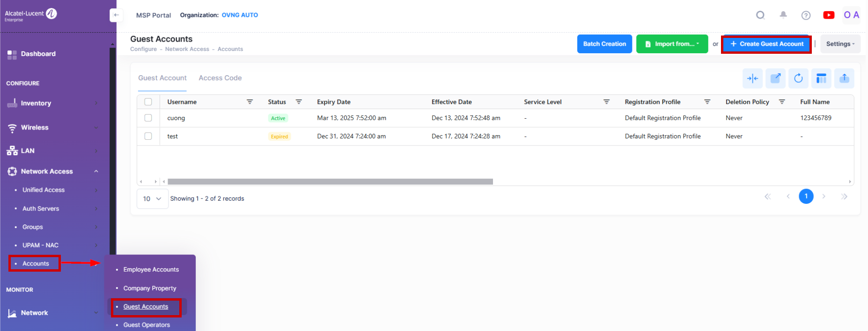The image size is (868, 331).
Task: Open the Settings dropdown
Action: coord(840,44)
